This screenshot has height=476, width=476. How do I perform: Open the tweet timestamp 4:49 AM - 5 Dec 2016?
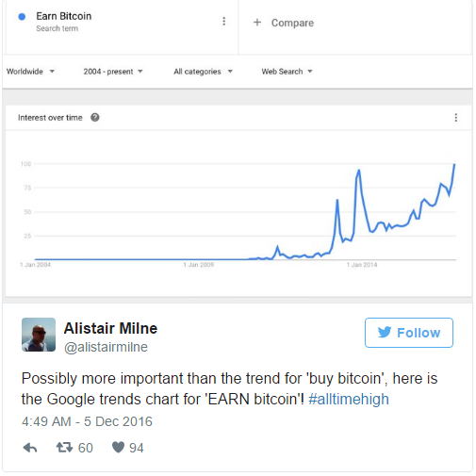coord(87,421)
